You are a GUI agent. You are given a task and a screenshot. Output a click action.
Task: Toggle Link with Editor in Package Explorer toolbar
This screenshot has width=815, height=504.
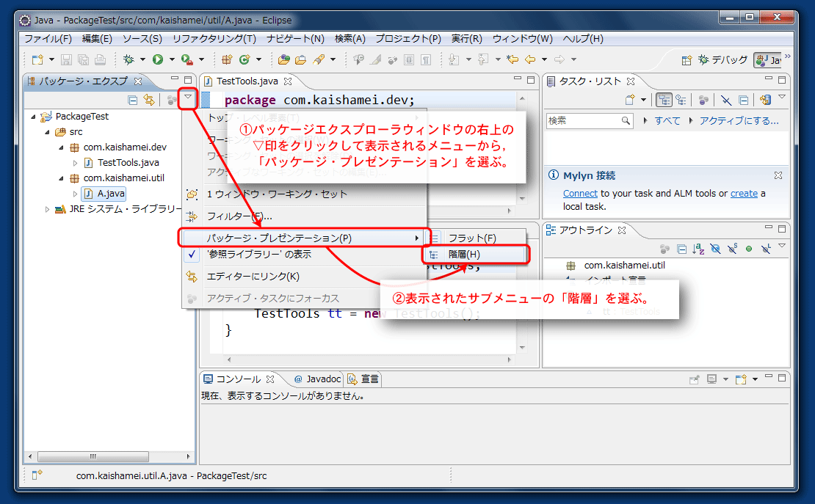click(149, 101)
